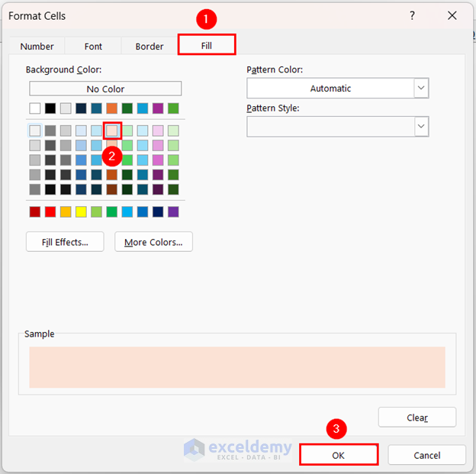Select the dark navy theme color swatch
This screenshot has height=474, width=476.
click(x=81, y=108)
